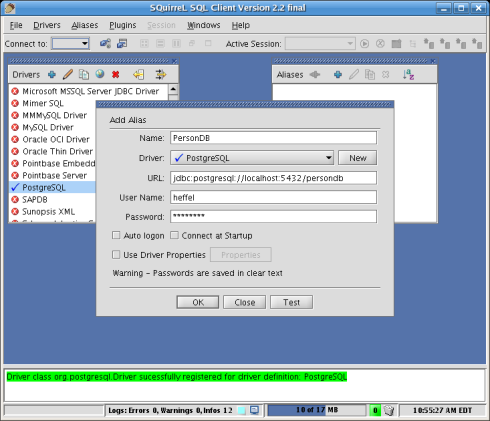Click the Tile windows toolbar icon
This screenshot has width=490, height=421.
[144, 43]
